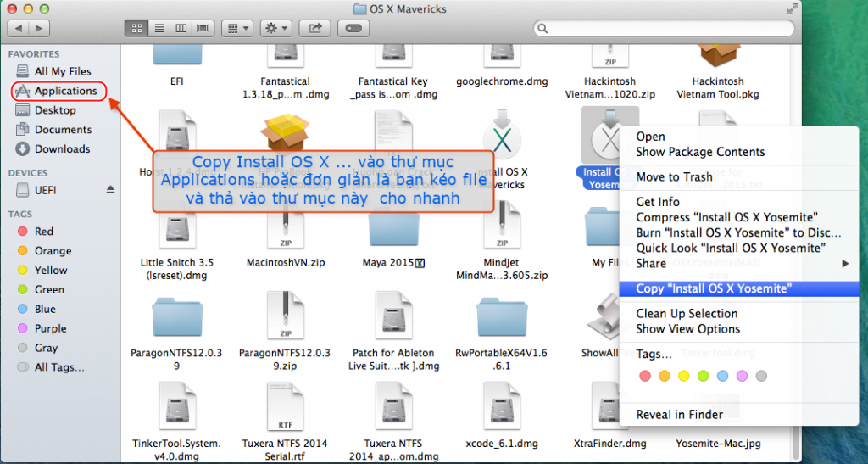This screenshot has height=464, width=868.
Task: Apply the green tag dot in context menu
Action: click(x=703, y=376)
